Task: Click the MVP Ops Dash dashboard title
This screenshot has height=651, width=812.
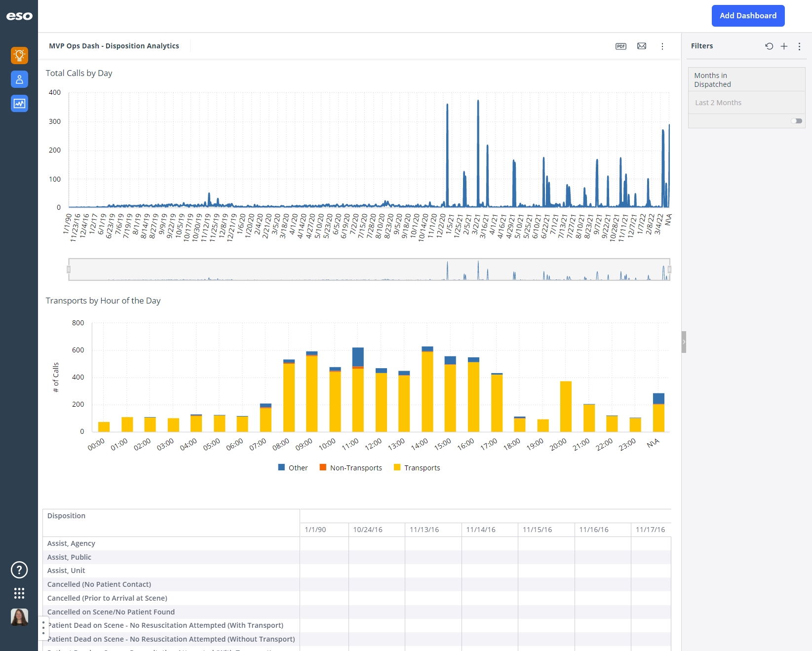Action: 114,45
